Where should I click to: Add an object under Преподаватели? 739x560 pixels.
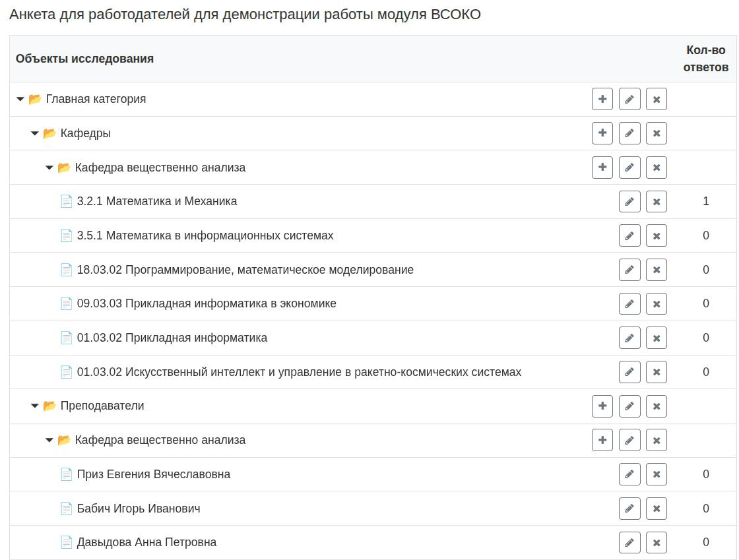[602, 406]
